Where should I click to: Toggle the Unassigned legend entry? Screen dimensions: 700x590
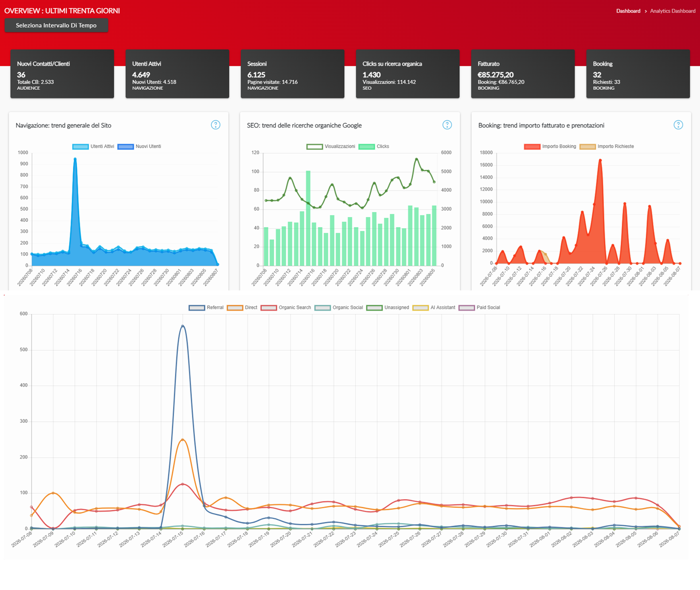388,307
